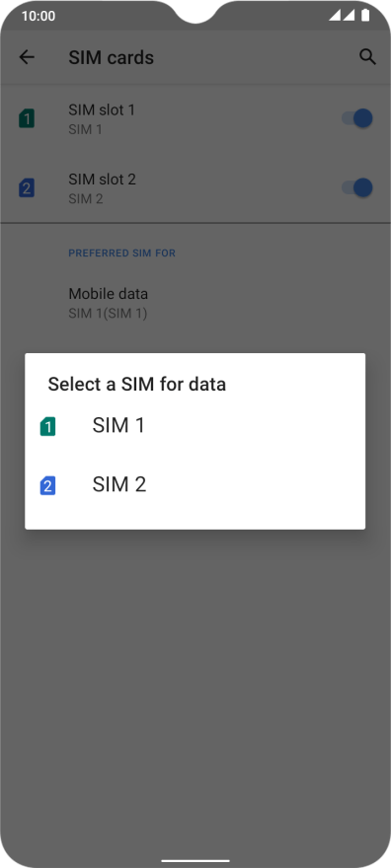Tap the SIM slot 2 entry label
Image resolution: width=391 pixels, height=868 pixels.
tap(102, 180)
